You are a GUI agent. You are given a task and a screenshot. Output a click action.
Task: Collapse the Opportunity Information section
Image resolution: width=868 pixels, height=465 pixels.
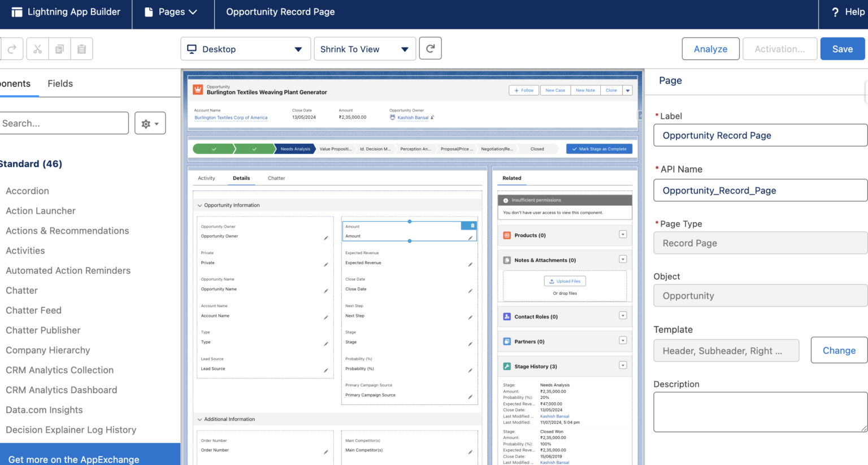[199, 205]
